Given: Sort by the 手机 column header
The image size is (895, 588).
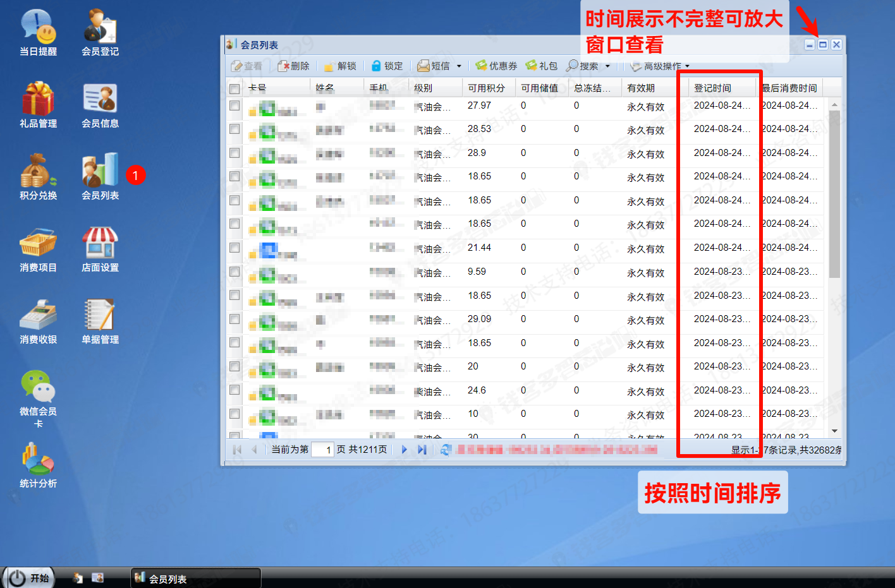Looking at the screenshot, I should click(386, 88).
